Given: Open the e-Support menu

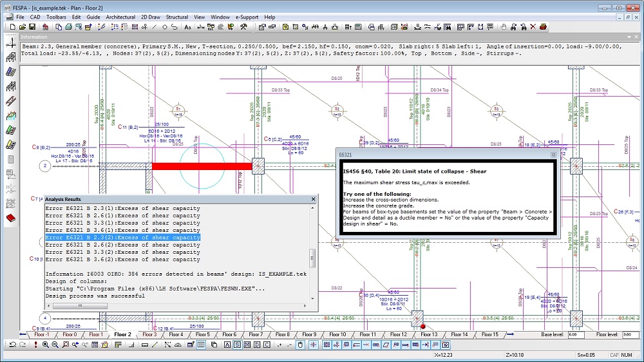Looking at the screenshot, I should [247, 17].
